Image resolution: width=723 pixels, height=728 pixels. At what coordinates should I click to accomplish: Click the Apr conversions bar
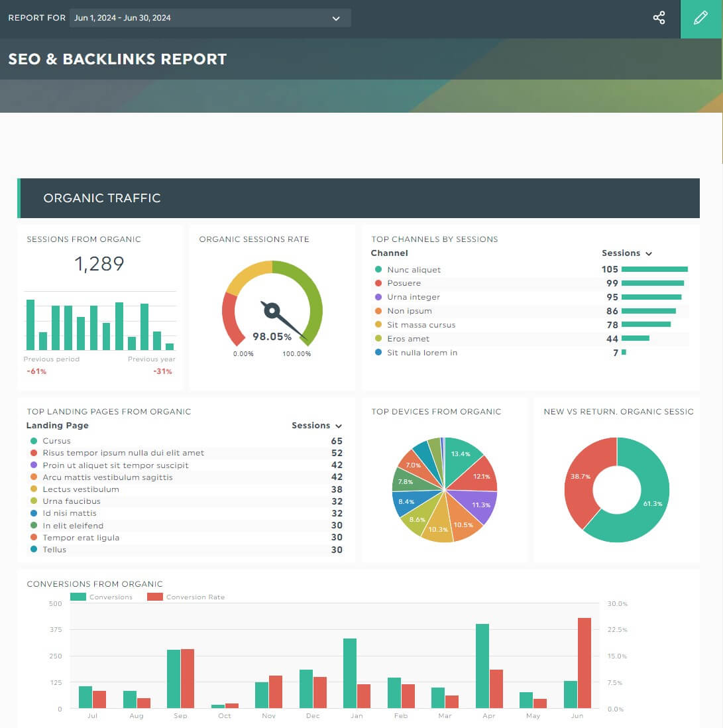click(482, 666)
